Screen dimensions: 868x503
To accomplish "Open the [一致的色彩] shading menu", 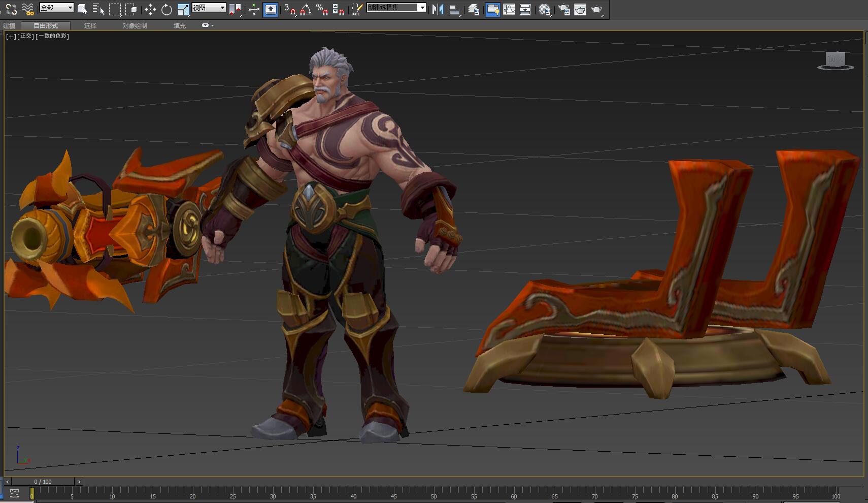I will tap(52, 36).
